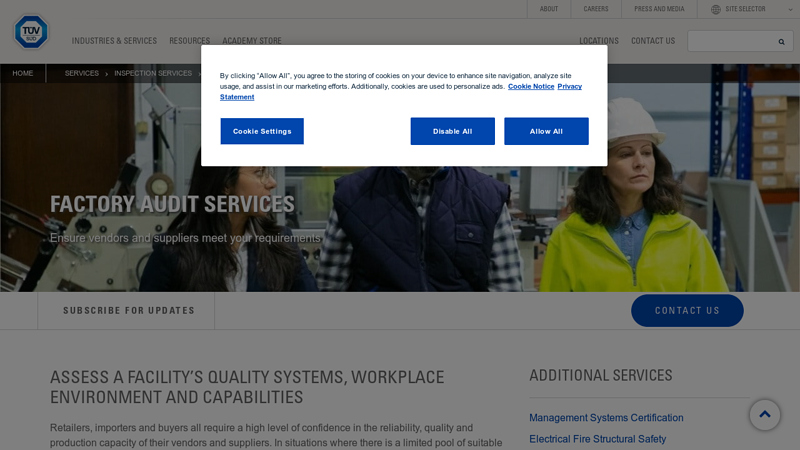Open Contact Us in the header navigation
Screen dimensions: 800x450
coord(653,41)
